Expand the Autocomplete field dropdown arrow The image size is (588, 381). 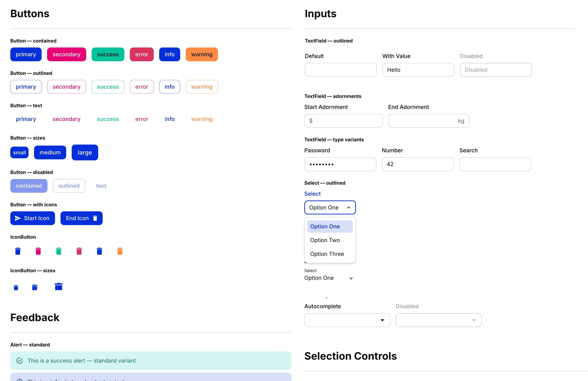382,320
